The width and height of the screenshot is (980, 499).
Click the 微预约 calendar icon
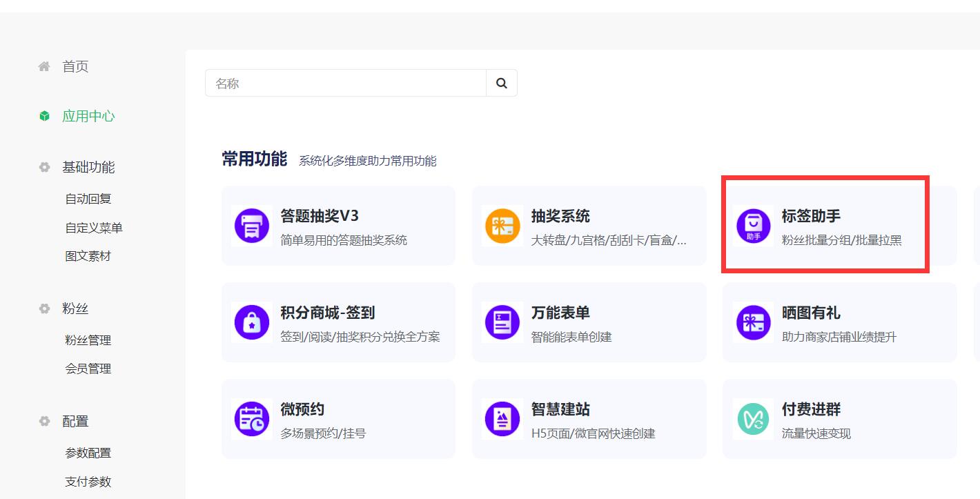252,419
